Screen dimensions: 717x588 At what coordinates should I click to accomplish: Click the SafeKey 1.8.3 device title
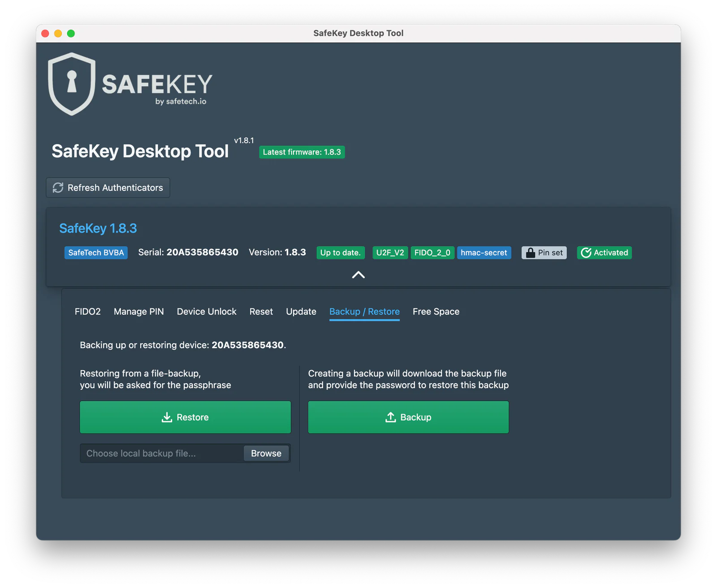[x=98, y=229]
